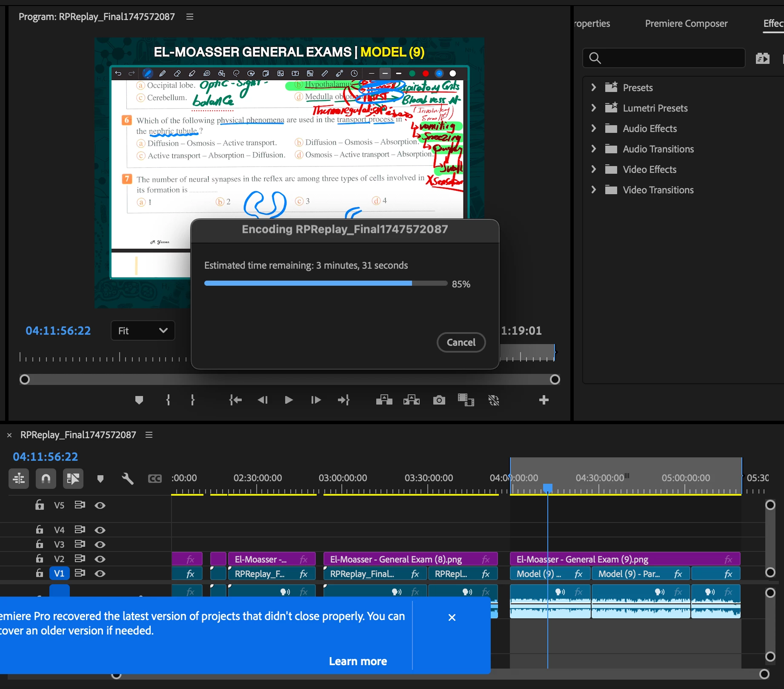Go to Out point in Program monitor
Image resolution: width=784 pixels, height=689 pixels.
[x=343, y=400]
